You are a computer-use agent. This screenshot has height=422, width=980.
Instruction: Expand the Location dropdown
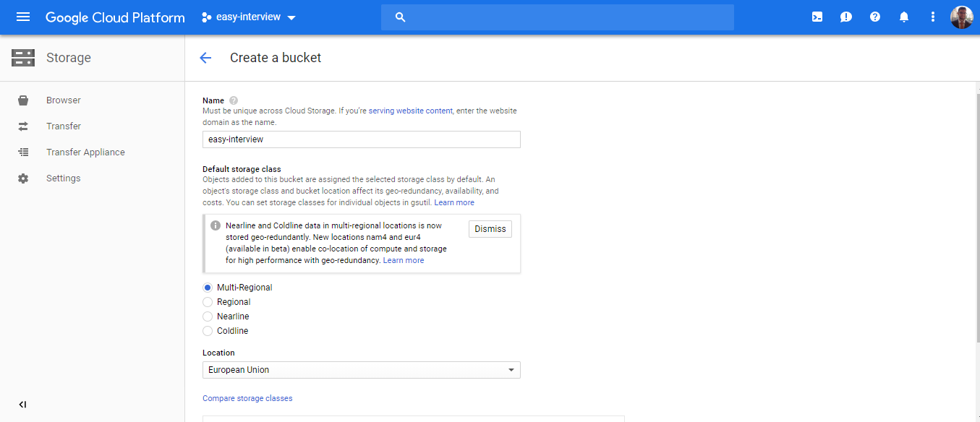point(361,370)
